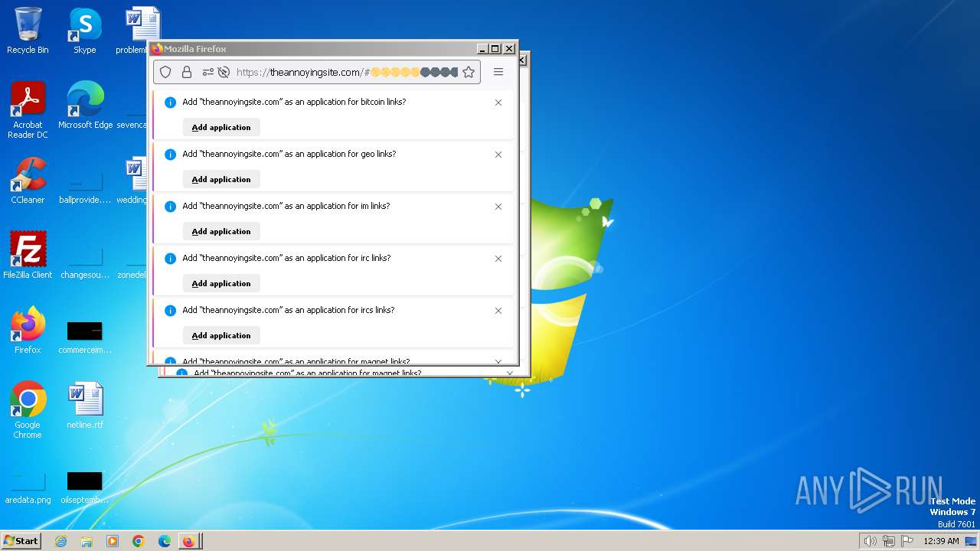Open the site security padlock info

pos(186,72)
